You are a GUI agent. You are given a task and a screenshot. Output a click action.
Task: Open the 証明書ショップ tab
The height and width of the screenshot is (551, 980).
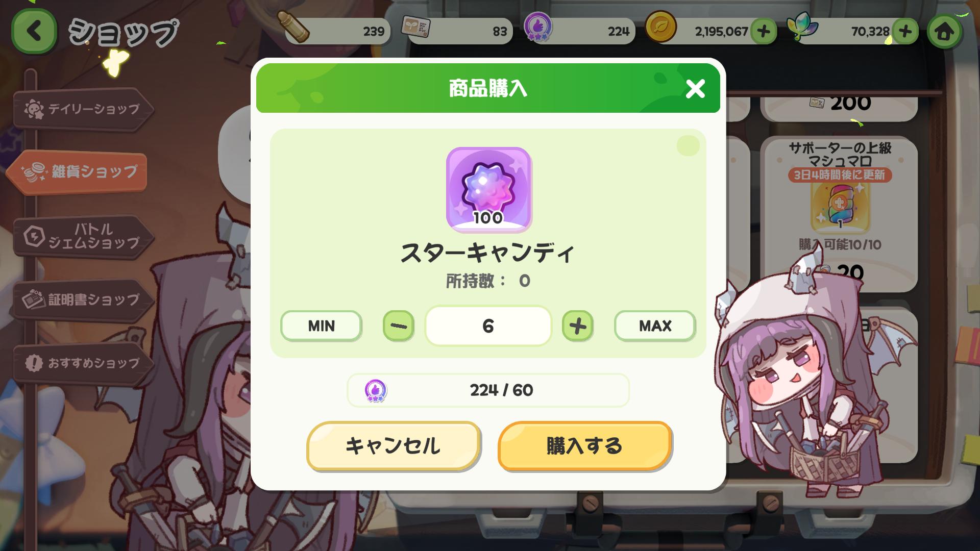click(83, 300)
